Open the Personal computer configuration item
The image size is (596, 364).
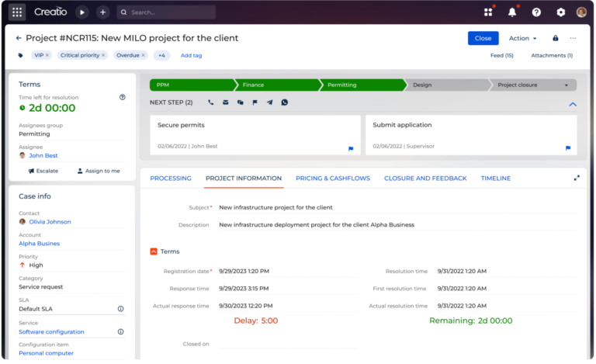(x=46, y=353)
